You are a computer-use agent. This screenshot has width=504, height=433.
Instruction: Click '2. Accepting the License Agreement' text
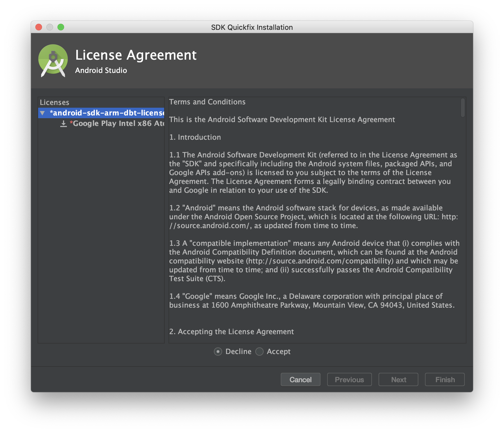point(232,332)
